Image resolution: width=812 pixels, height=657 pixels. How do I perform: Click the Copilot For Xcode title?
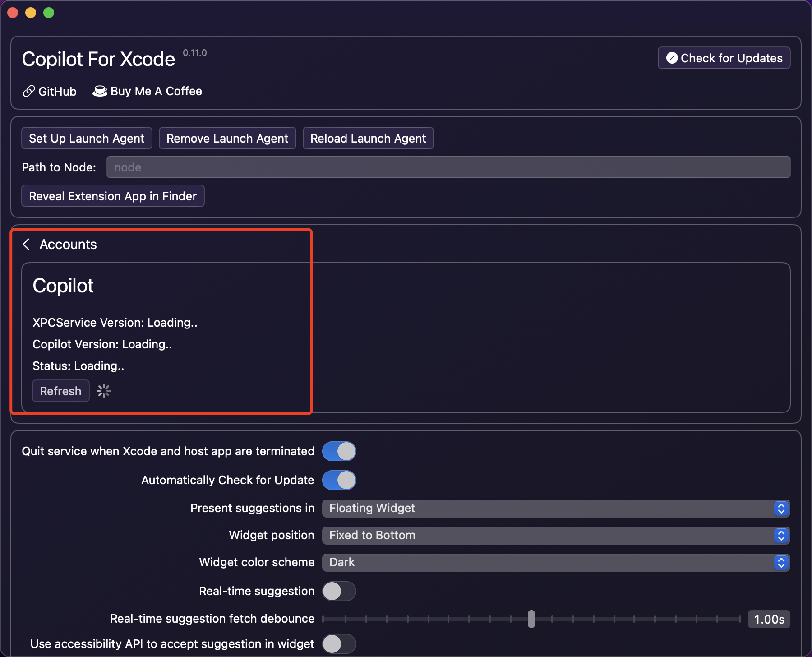(x=98, y=59)
